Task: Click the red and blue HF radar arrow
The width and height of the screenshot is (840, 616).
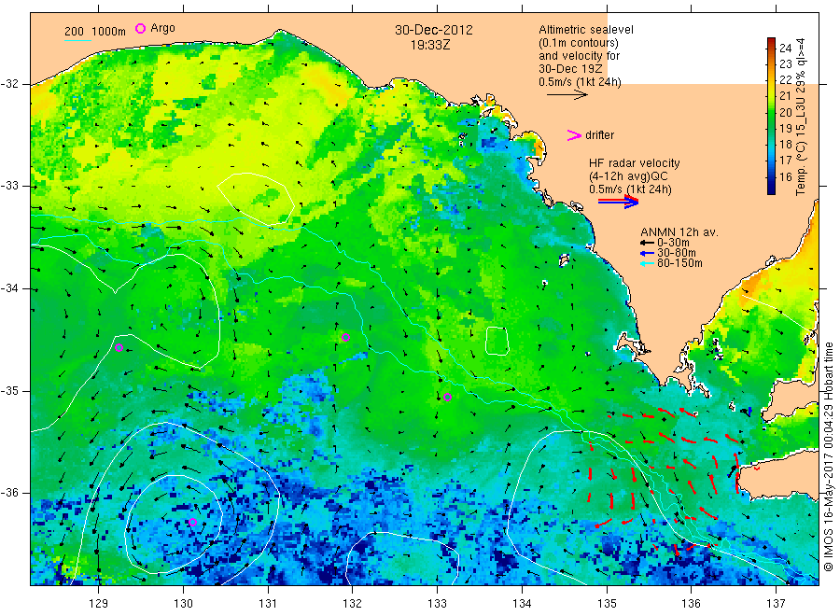Action: pyautogui.click(x=618, y=202)
